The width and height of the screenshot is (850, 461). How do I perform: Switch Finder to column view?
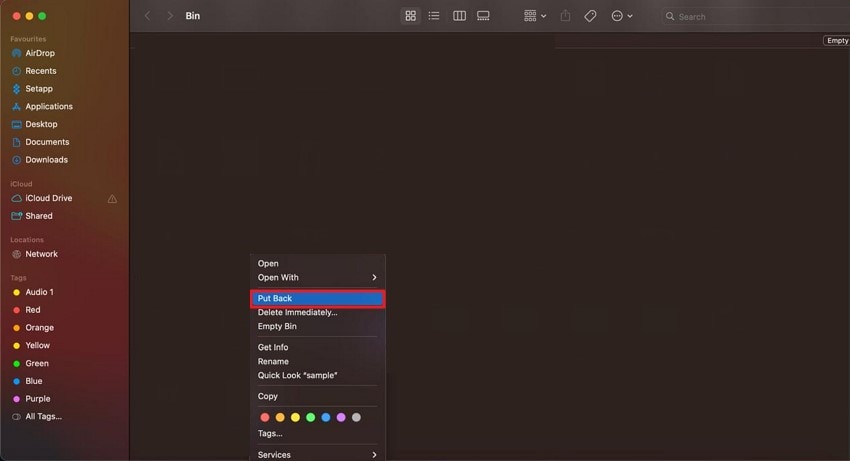pos(459,16)
